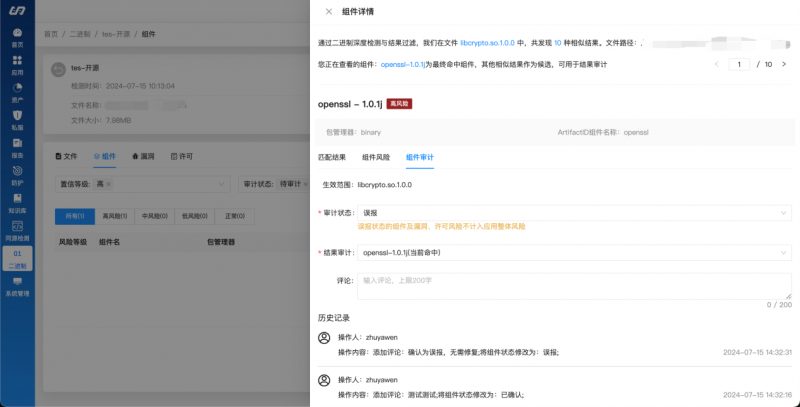Switch to the 漏洞 tab
Image resolution: width=800 pixels, height=407 pixels.
(143, 157)
